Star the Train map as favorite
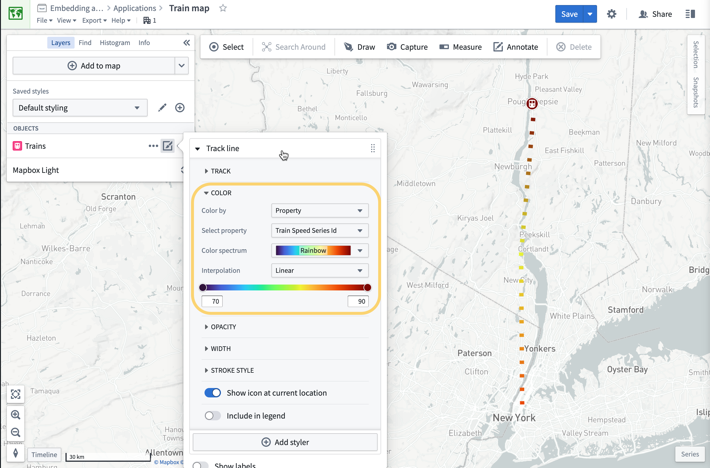This screenshot has height=468, width=710. 223,8
